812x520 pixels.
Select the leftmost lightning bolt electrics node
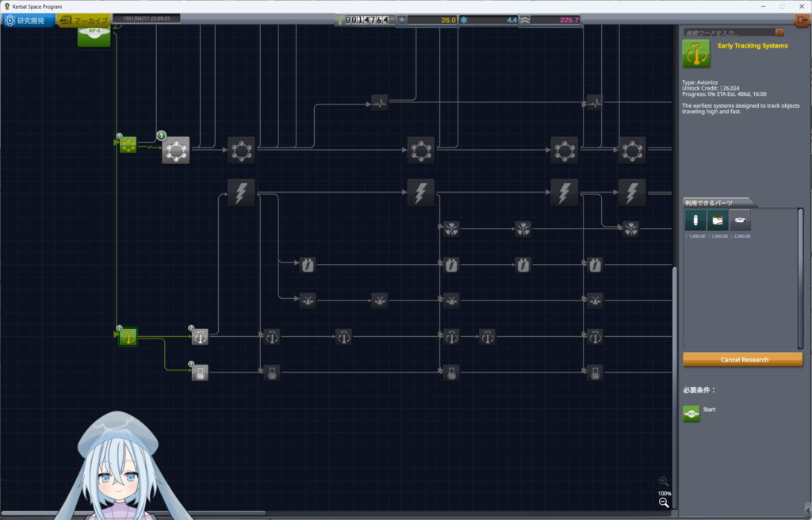[x=241, y=192]
